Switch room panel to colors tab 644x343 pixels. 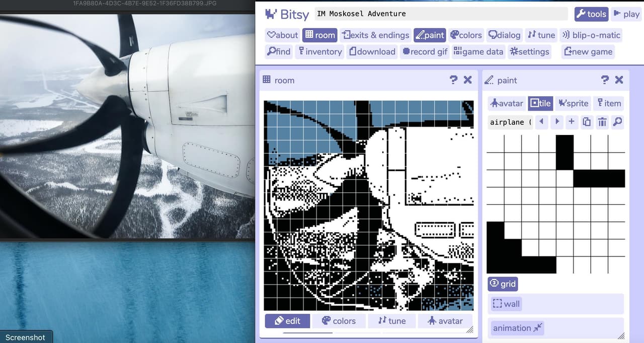339,321
